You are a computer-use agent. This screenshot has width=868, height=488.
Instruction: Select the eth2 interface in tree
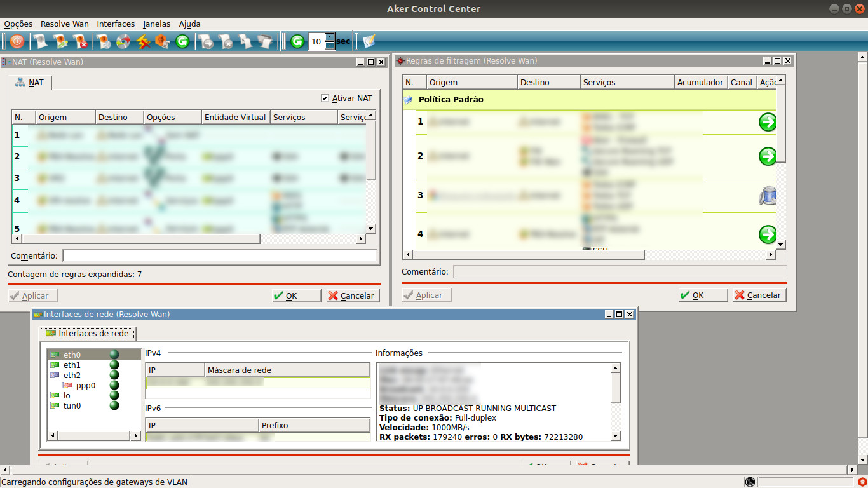tap(72, 376)
